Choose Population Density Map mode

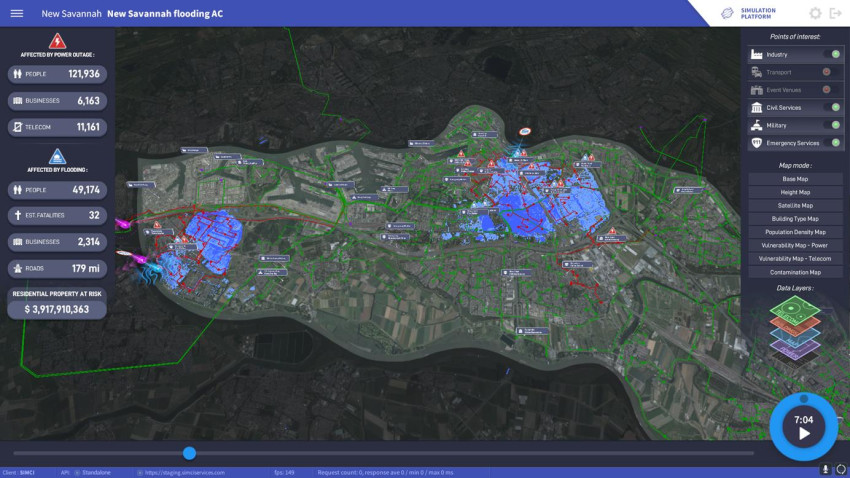(x=795, y=232)
